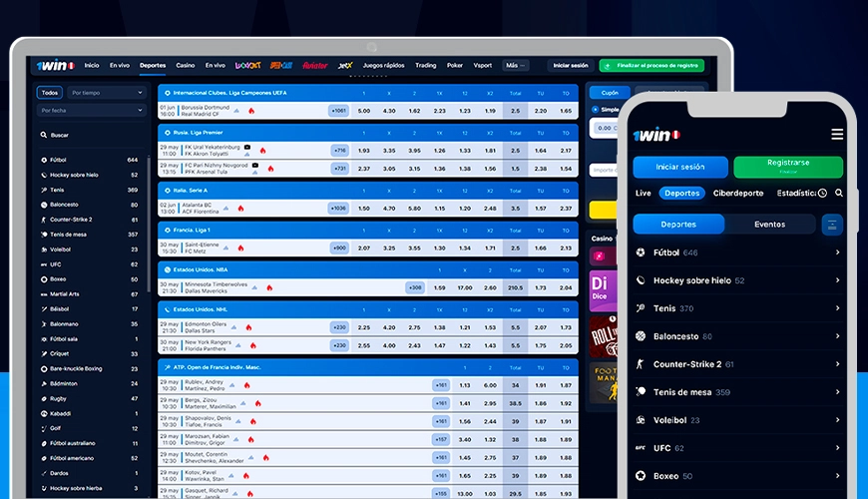Tap the search icon on the phone
Screen dimensions: 868x499
click(x=839, y=193)
